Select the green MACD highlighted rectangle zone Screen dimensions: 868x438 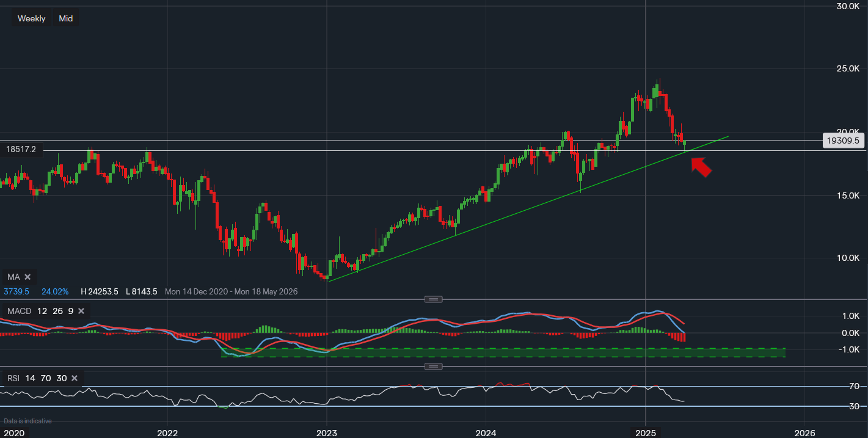pos(501,352)
